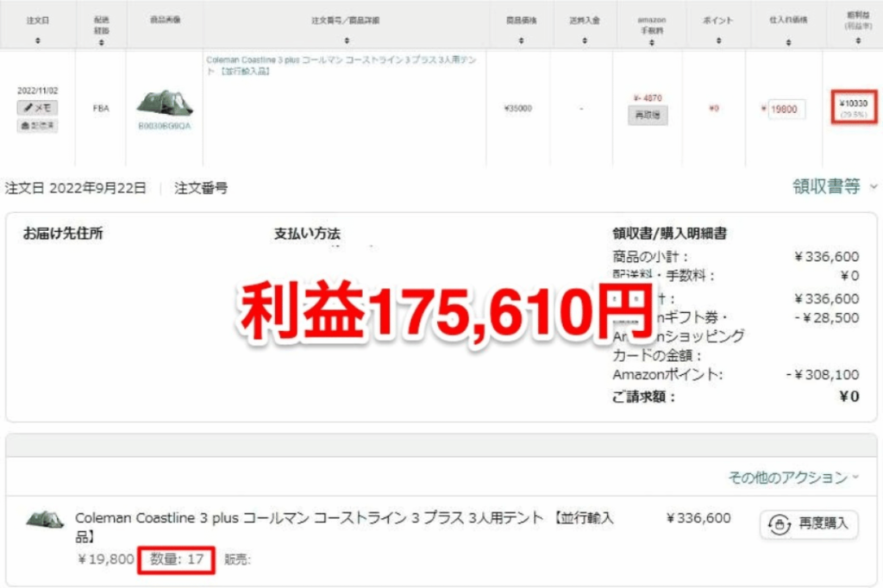Click the 商品画像 column header
The image size is (883, 588).
tap(165, 20)
